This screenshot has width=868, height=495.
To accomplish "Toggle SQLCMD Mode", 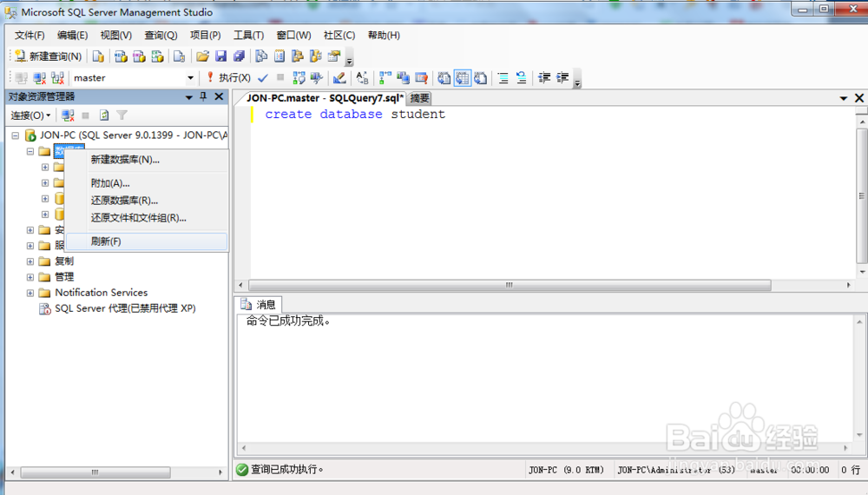I will [421, 78].
